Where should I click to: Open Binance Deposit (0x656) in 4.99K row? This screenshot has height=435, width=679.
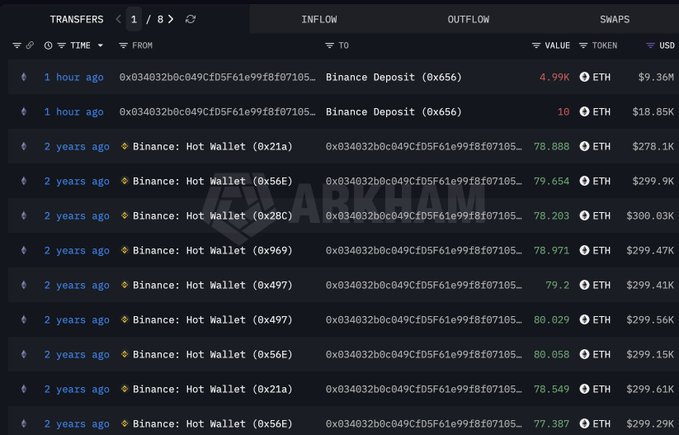tap(394, 77)
